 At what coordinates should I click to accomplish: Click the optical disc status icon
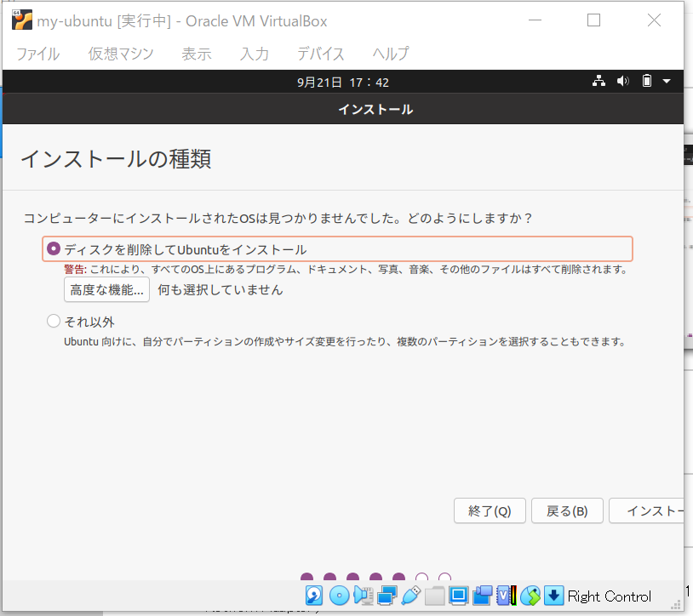click(x=339, y=596)
